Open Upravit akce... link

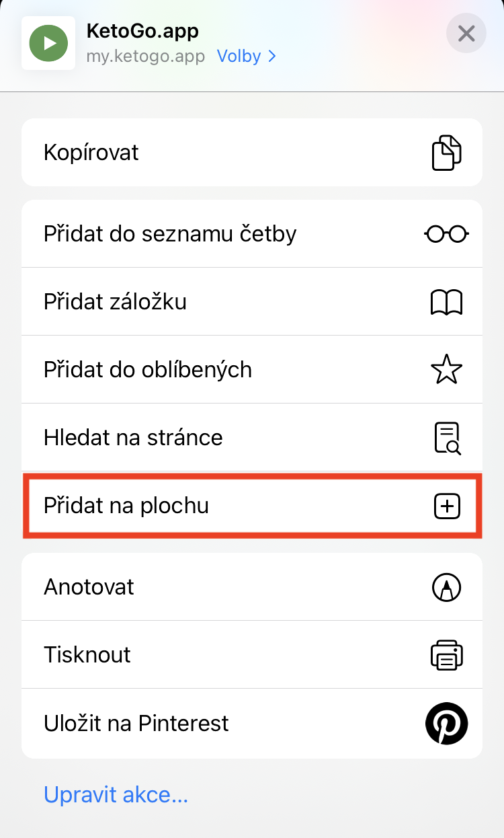coord(116,796)
